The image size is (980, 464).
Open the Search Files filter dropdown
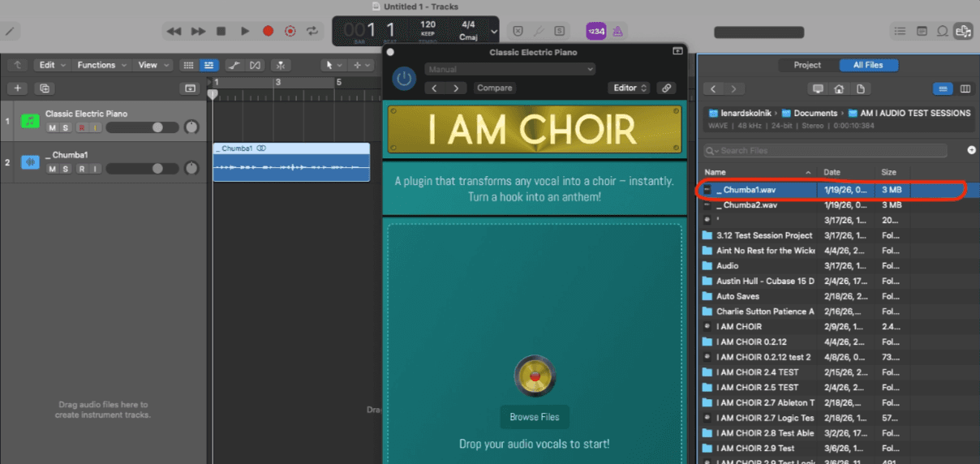(x=711, y=151)
